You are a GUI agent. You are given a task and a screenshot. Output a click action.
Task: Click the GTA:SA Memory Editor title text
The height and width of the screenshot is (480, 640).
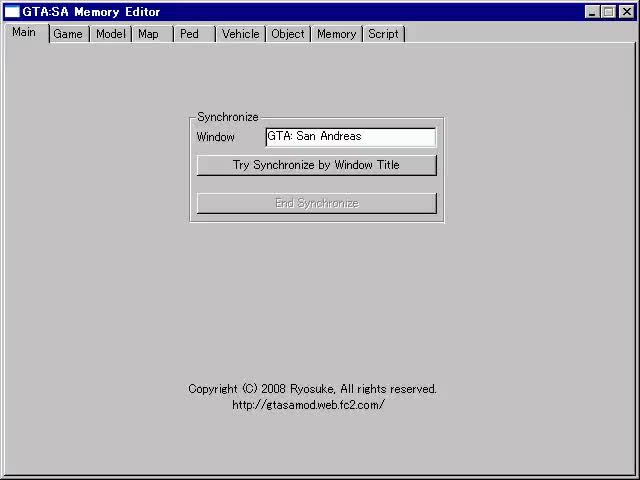(x=91, y=12)
